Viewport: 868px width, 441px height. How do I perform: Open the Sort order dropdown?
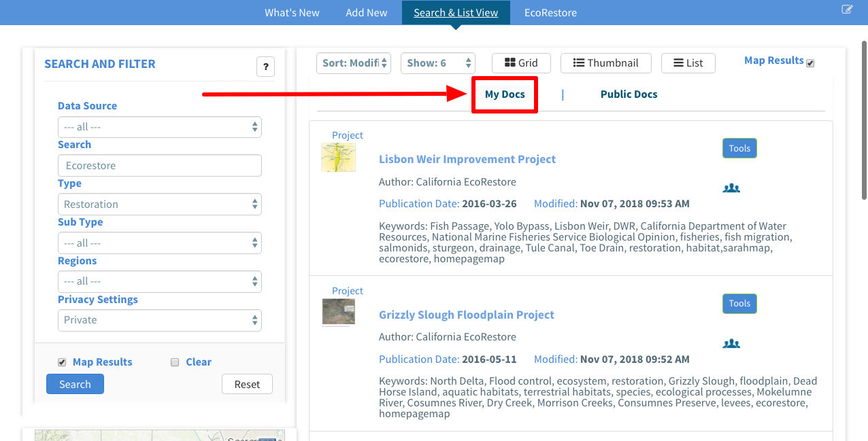(353, 63)
